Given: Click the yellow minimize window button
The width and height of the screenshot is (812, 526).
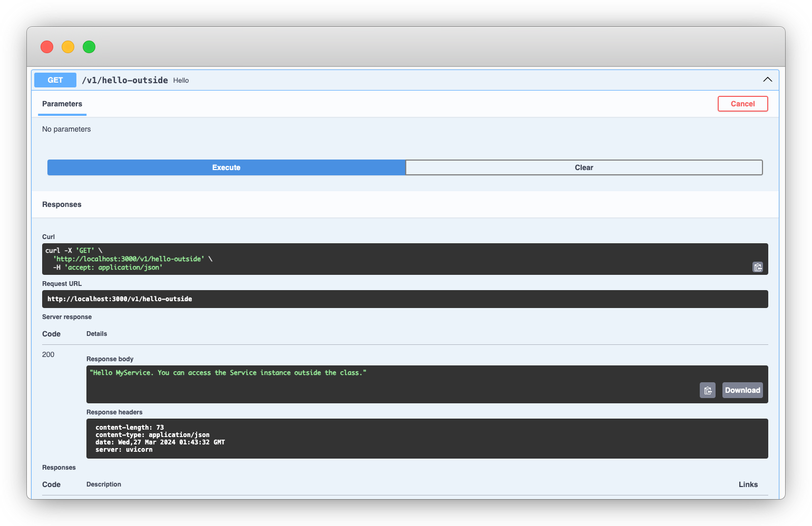Looking at the screenshot, I should tap(68, 47).
